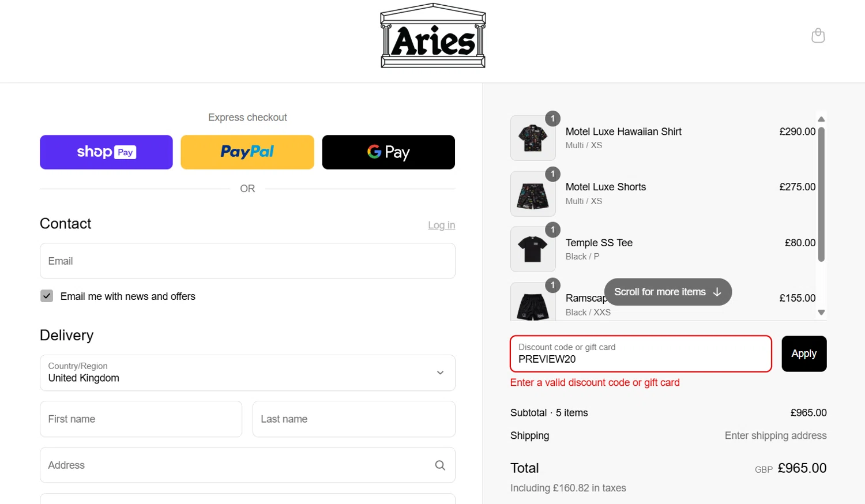This screenshot has height=504, width=865.
Task: Focus the Email input field
Action: [247, 261]
